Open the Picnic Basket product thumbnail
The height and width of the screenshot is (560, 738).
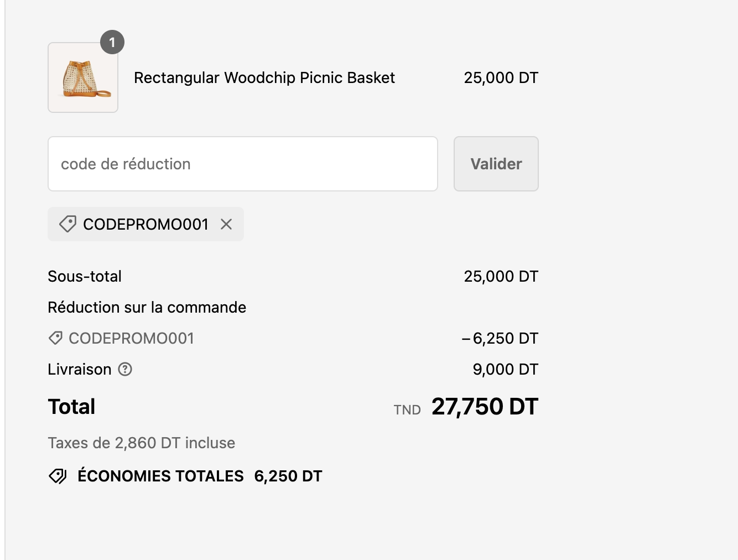pyautogui.click(x=83, y=78)
